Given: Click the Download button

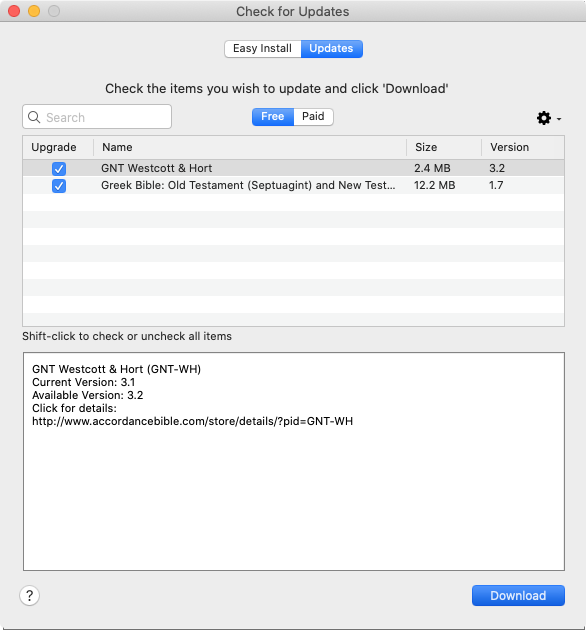Looking at the screenshot, I should pyautogui.click(x=518, y=595).
